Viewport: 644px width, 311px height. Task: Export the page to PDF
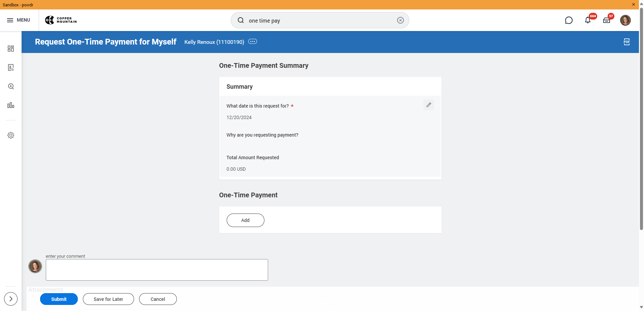(x=626, y=42)
